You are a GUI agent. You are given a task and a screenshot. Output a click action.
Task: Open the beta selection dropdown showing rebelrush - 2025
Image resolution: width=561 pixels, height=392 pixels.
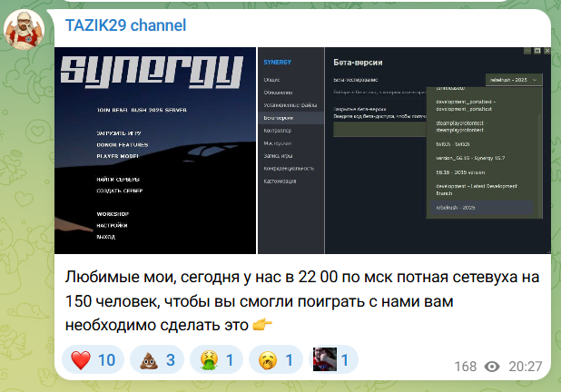[514, 80]
